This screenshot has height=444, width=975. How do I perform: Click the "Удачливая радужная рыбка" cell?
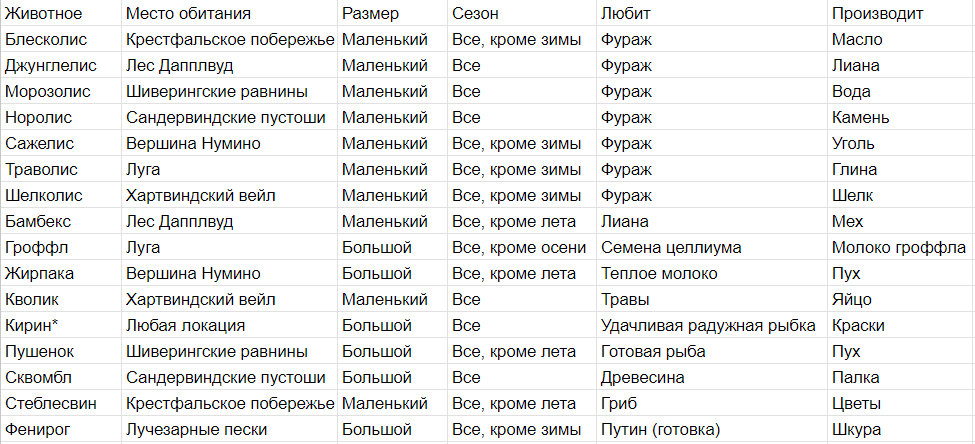(708, 326)
